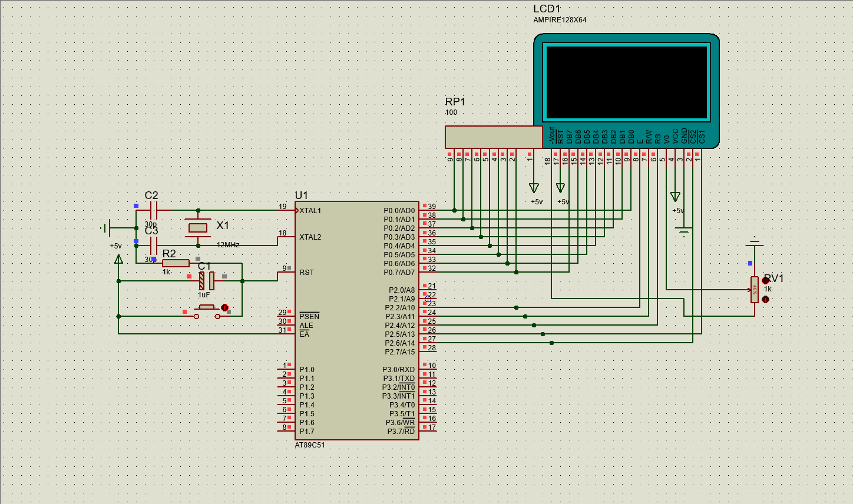This screenshot has height=504, width=853.
Task: Click the AMPIRE128X64 model text
Action: click(x=560, y=20)
